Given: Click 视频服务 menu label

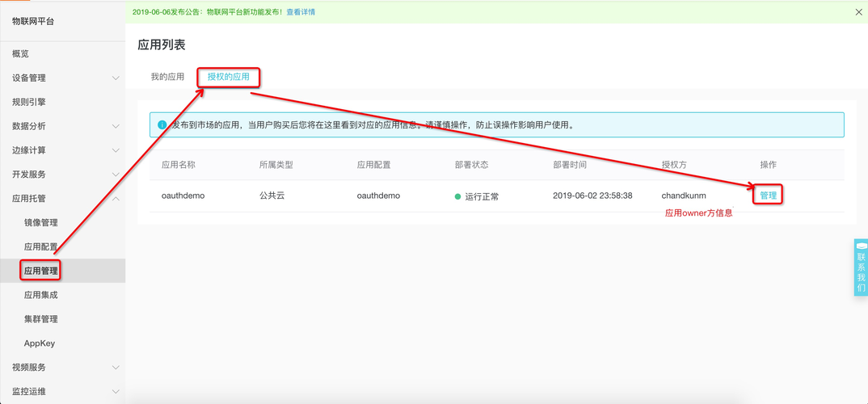Looking at the screenshot, I should [29, 368].
